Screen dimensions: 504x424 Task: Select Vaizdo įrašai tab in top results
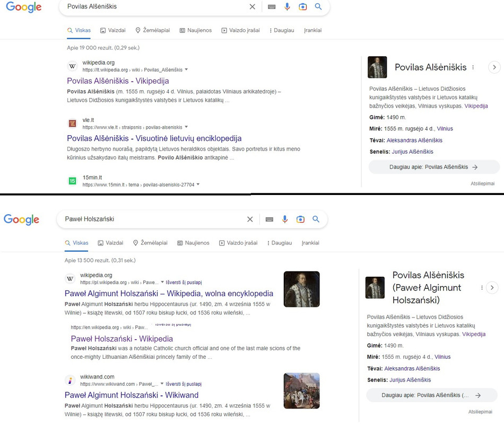click(x=240, y=30)
